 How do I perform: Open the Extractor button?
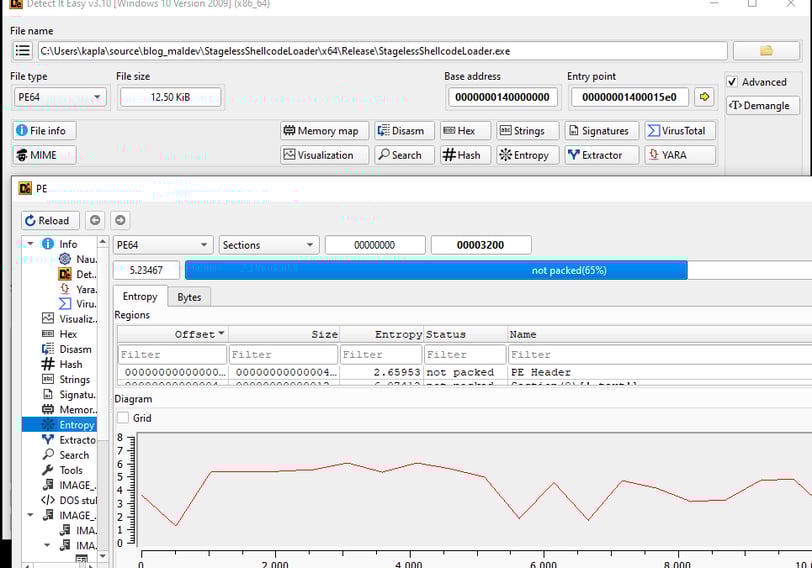pyautogui.click(x=602, y=155)
